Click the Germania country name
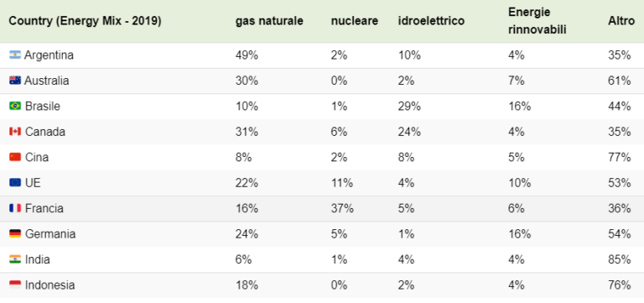Screen dimensions: 644x303 click(x=50, y=234)
